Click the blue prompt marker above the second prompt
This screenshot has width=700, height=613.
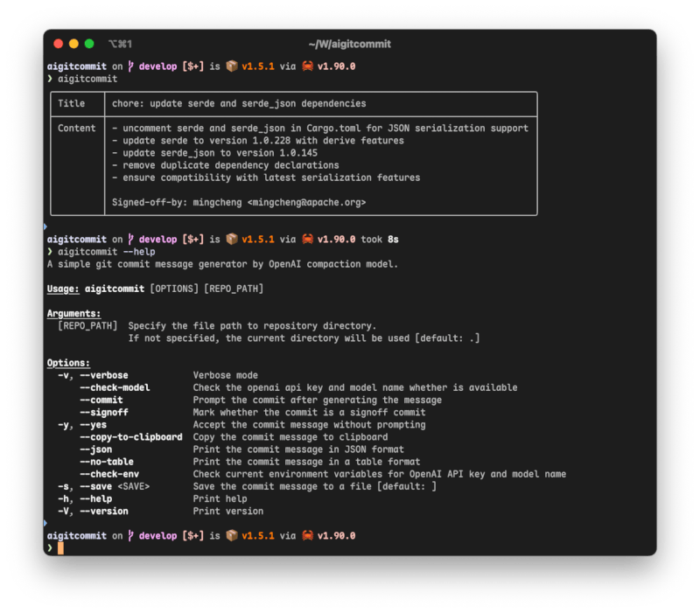coord(45,226)
